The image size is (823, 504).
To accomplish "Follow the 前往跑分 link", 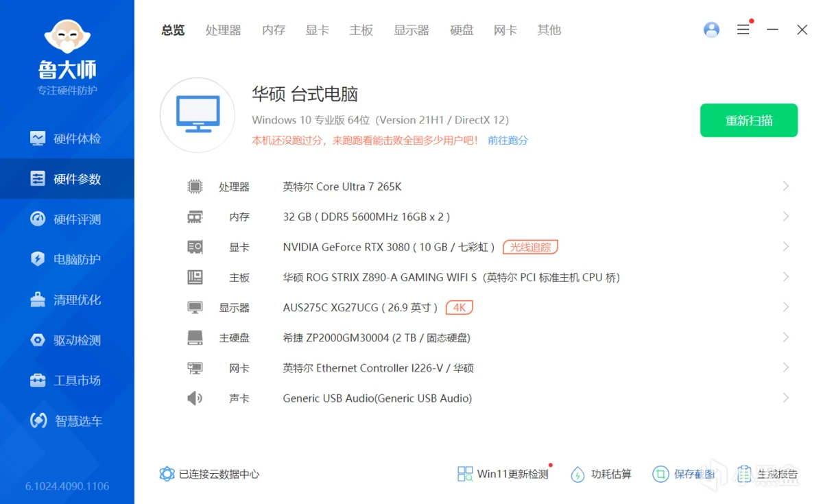I will (x=508, y=141).
